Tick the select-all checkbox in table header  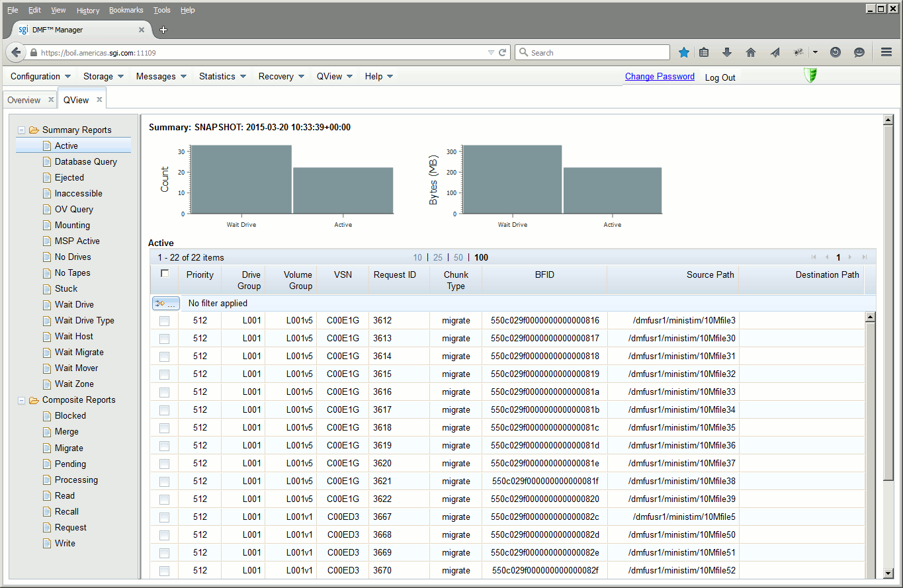click(x=165, y=273)
